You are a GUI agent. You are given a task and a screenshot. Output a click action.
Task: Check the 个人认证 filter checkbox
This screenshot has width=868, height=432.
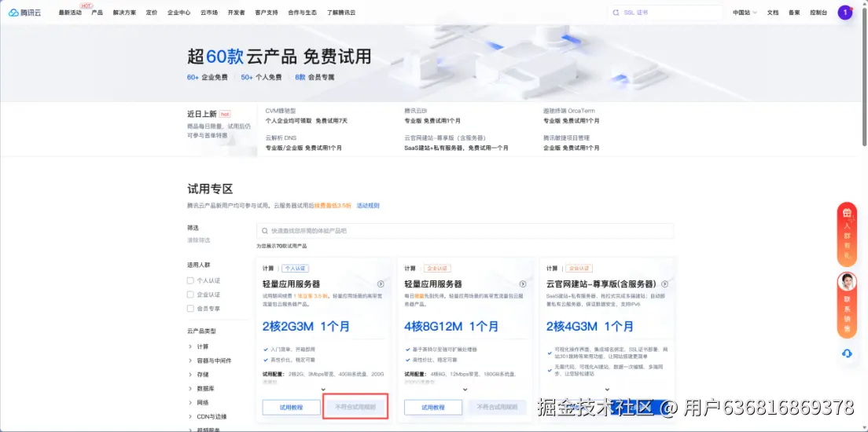click(x=190, y=280)
